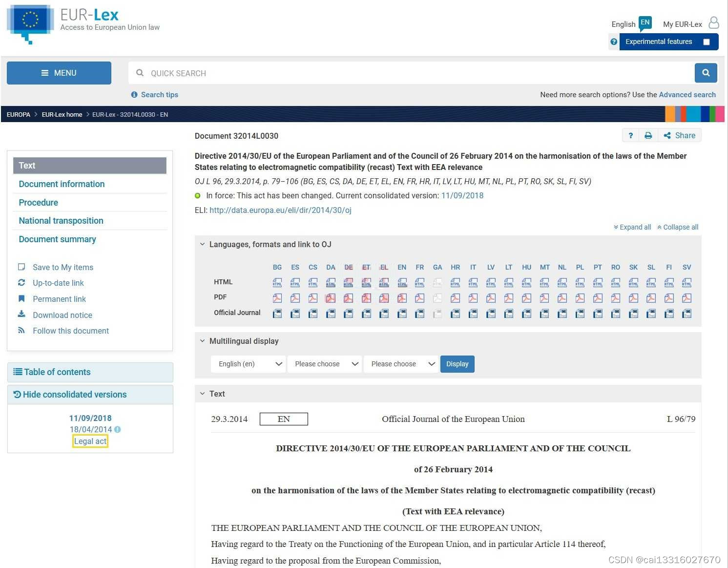Select National transposition in sidebar

click(61, 221)
